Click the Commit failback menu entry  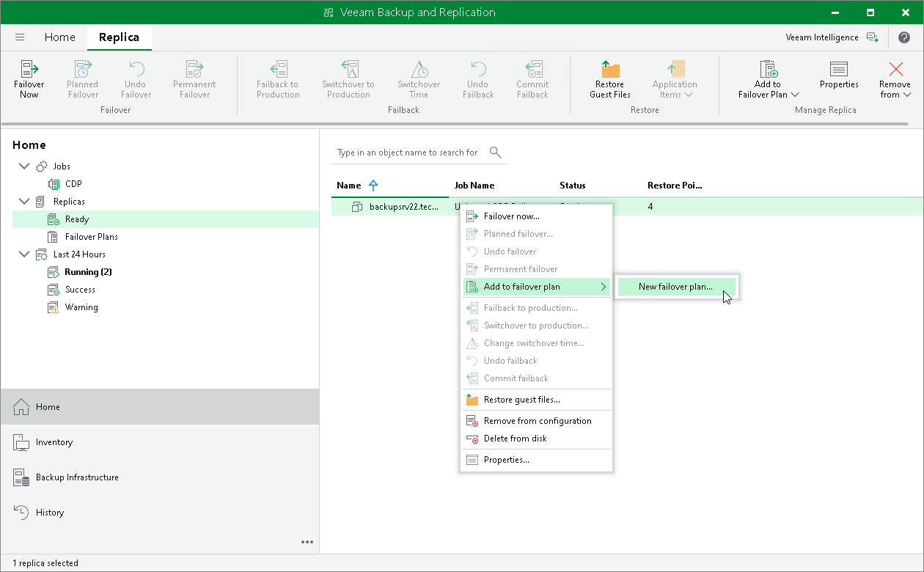(536, 378)
